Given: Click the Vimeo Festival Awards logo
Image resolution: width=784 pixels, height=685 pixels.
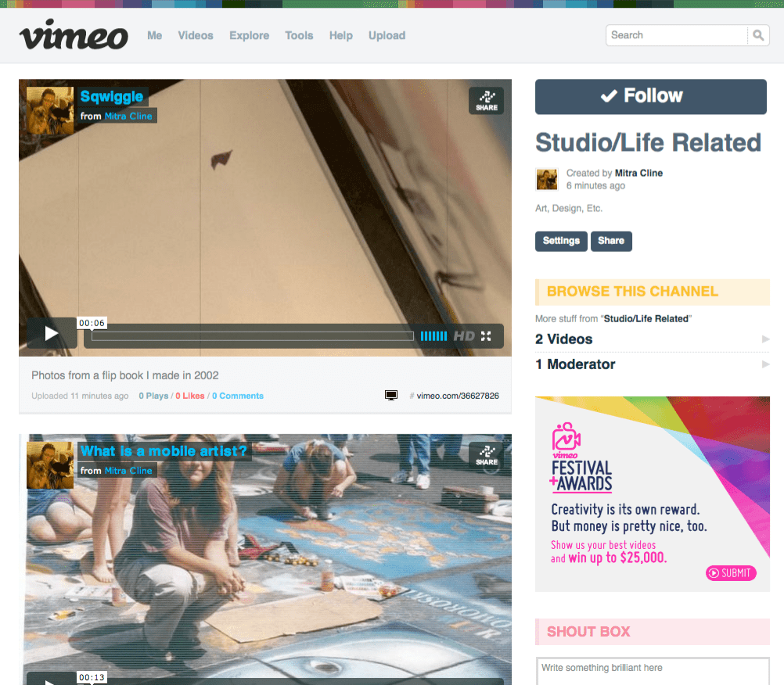Looking at the screenshot, I should 581,457.
